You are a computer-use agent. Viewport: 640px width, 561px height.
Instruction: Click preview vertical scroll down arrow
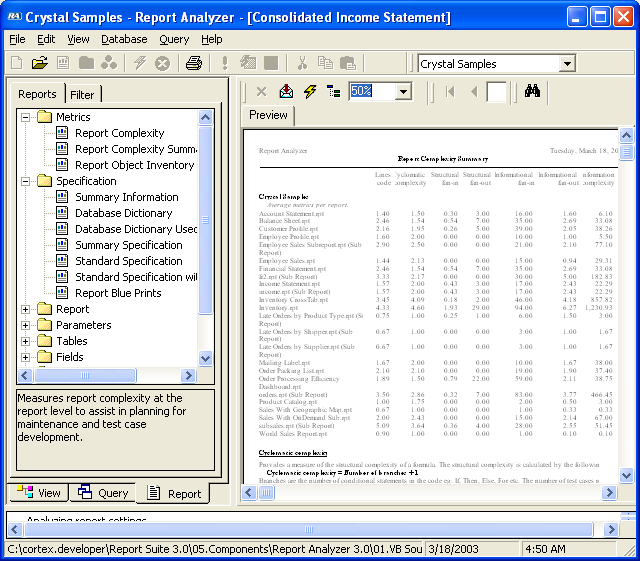coord(626,475)
